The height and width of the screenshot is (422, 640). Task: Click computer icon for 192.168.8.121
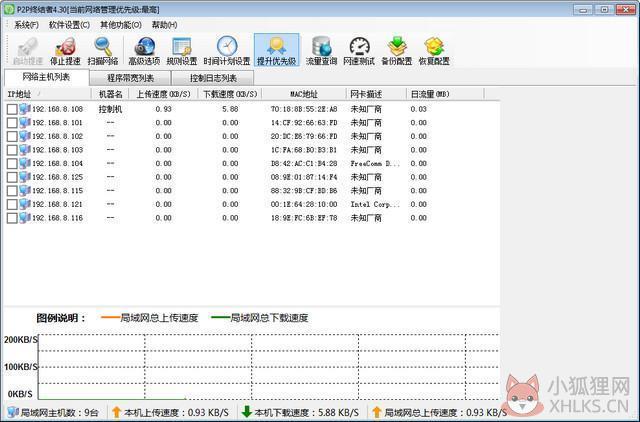[25, 204]
